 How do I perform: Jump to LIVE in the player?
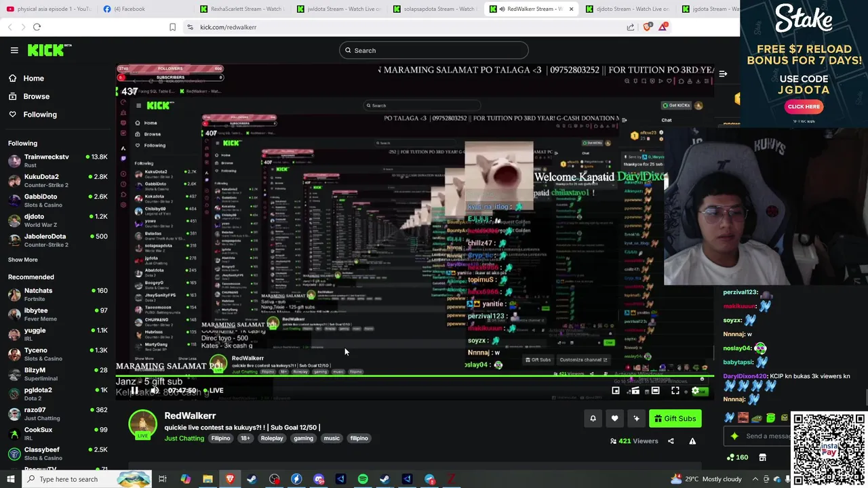212,390
